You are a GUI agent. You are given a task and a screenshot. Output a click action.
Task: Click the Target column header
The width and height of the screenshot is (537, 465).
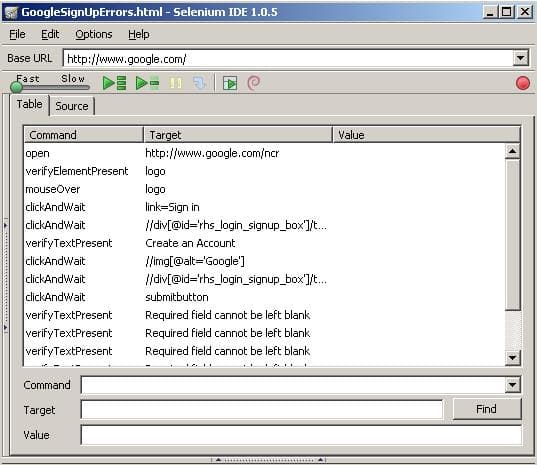pyautogui.click(x=238, y=135)
